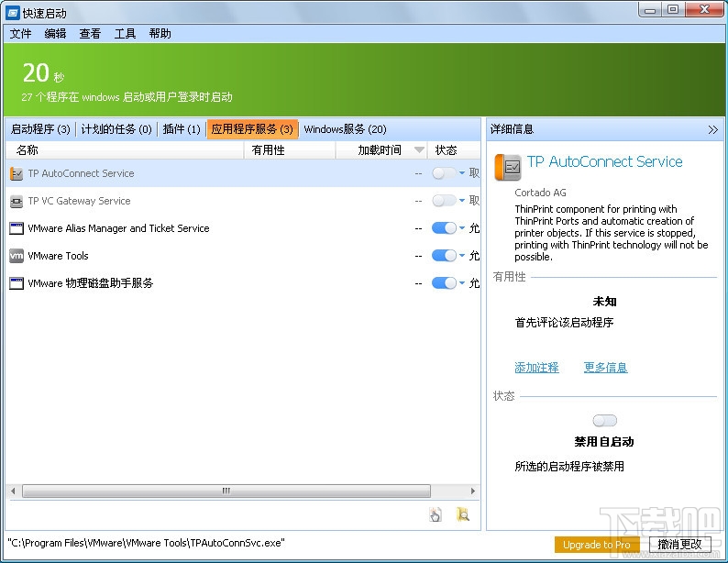Open status dropdown arrow for TP AutoConnect Service

tap(462, 173)
